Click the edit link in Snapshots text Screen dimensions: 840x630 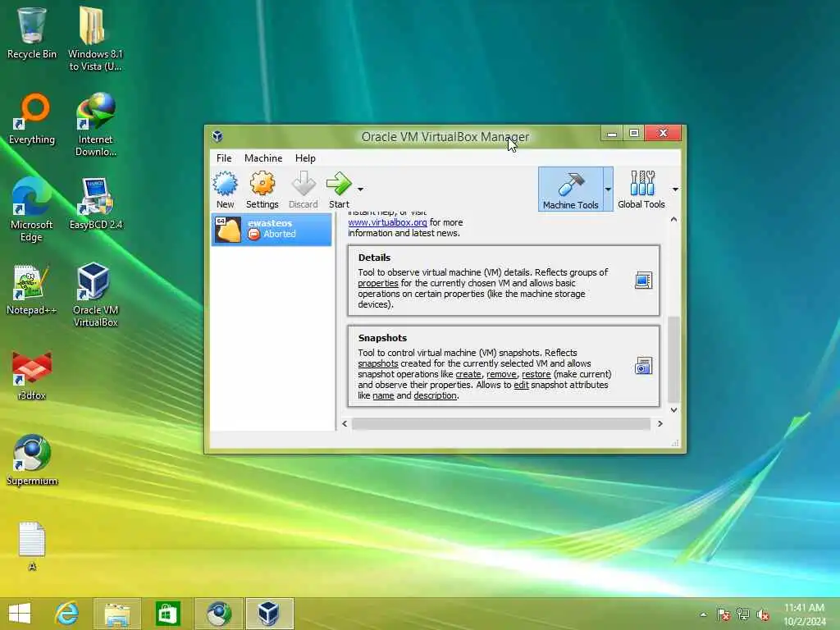pos(521,386)
